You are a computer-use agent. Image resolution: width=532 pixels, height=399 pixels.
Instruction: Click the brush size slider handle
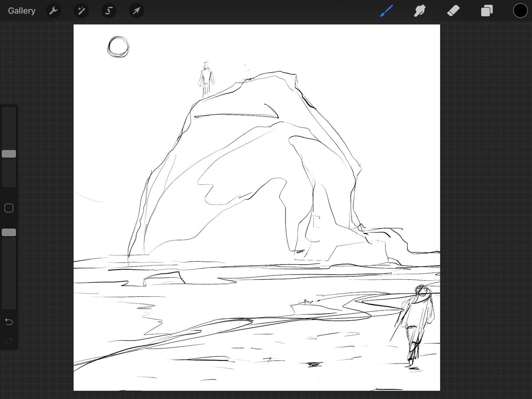[x=9, y=154]
